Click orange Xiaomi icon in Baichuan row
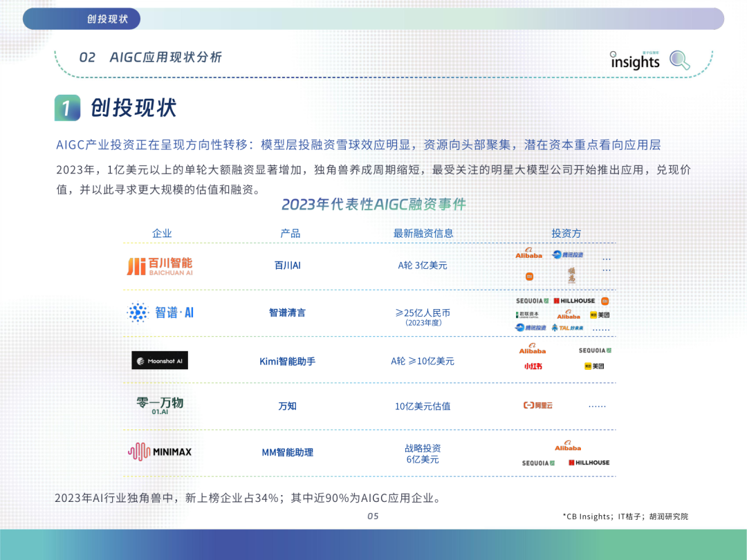The image size is (747, 560). (x=529, y=277)
